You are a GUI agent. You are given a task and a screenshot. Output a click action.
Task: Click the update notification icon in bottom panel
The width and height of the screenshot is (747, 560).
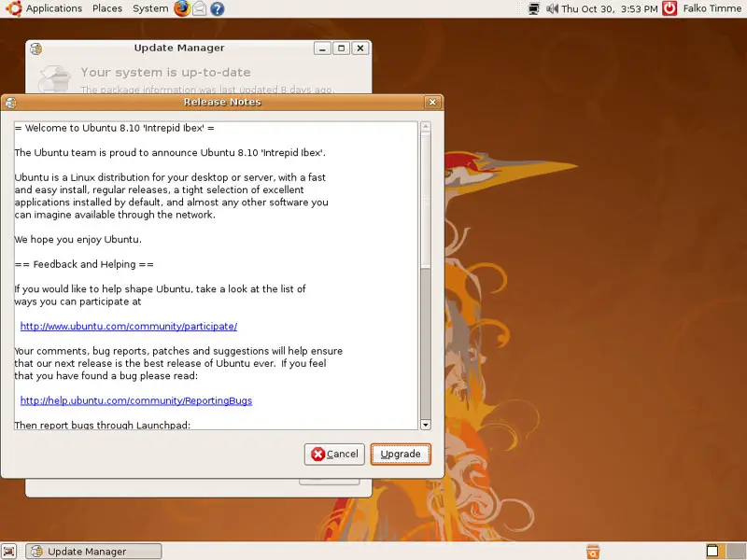593,552
